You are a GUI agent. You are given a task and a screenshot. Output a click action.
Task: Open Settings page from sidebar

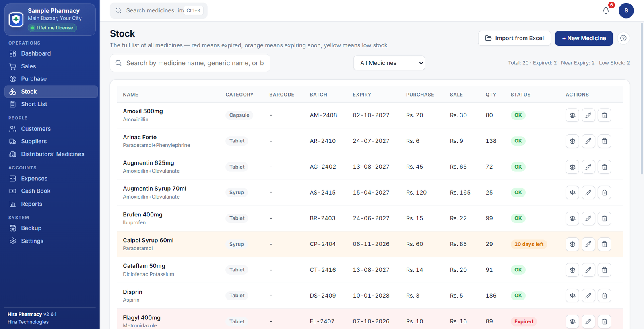click(x=51, y=241)
